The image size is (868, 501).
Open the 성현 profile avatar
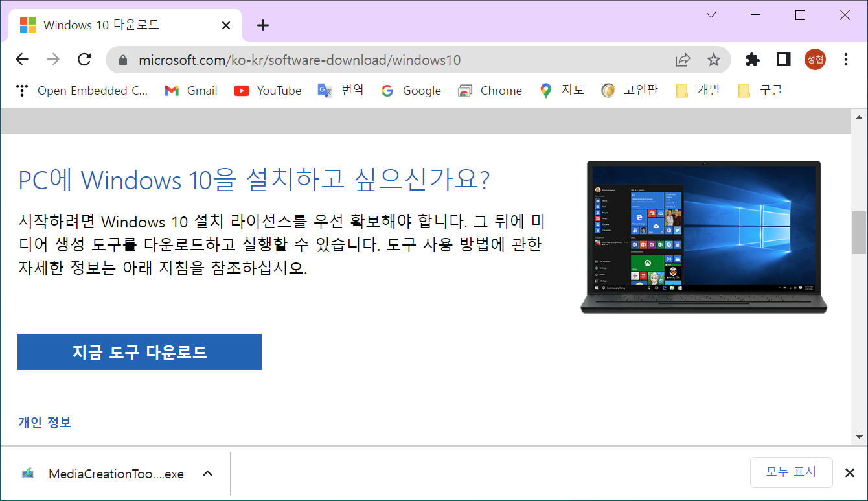(x=815, y=60)
